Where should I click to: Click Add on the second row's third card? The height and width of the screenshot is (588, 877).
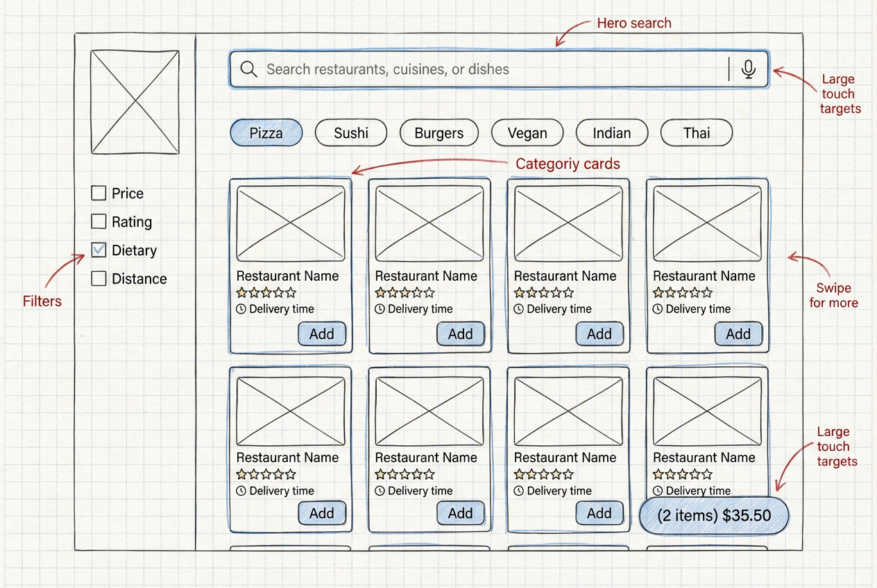(599, 513)
